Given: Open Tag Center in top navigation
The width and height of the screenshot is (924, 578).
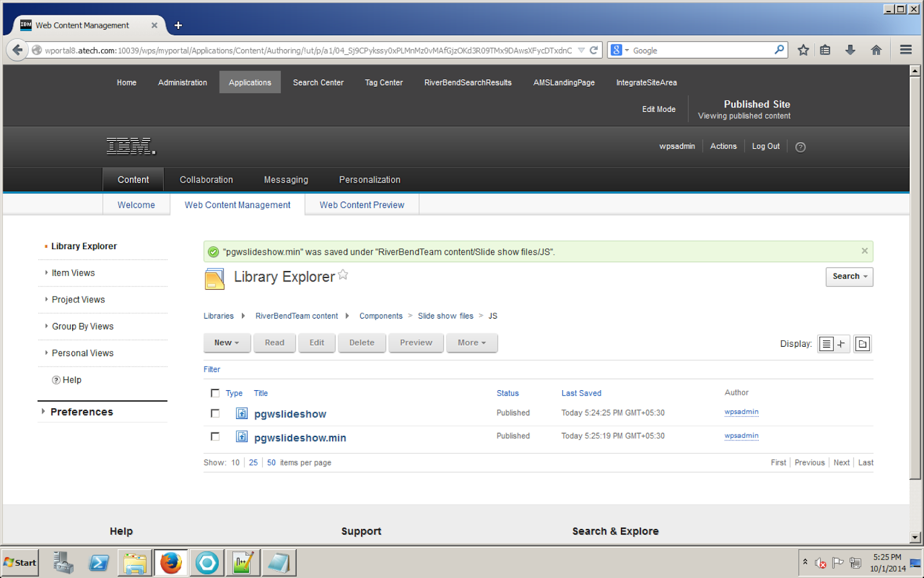Looking at the screenshot, I should [384, 83].
